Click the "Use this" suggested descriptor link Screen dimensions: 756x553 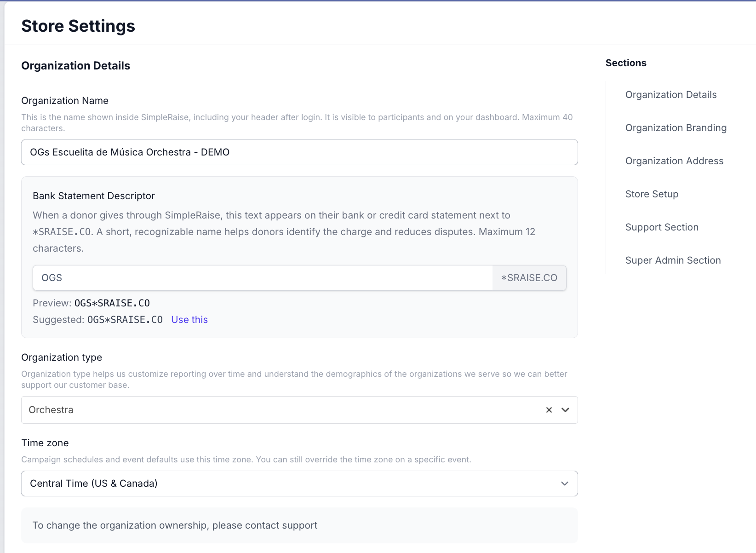(x=189, y=320)
